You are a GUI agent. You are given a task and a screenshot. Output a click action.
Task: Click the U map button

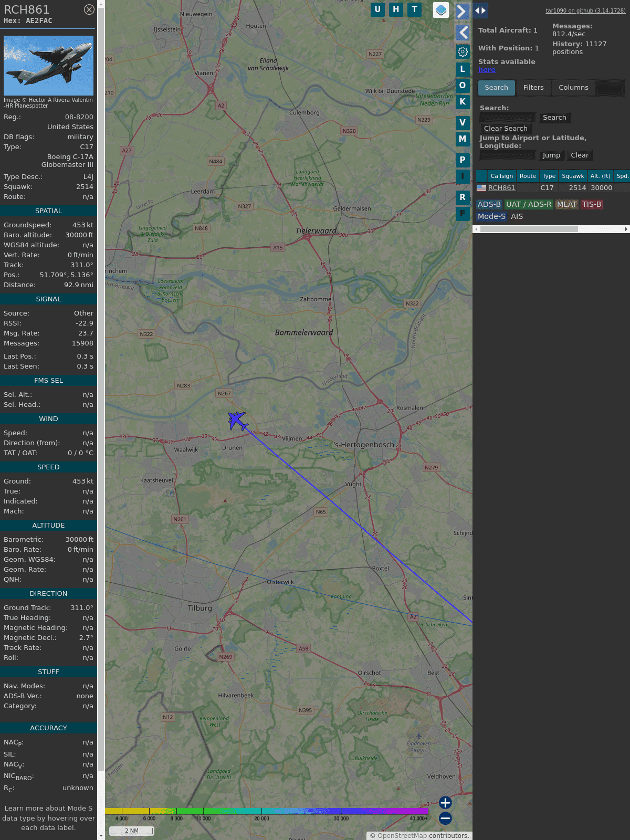tap(377, 9)
